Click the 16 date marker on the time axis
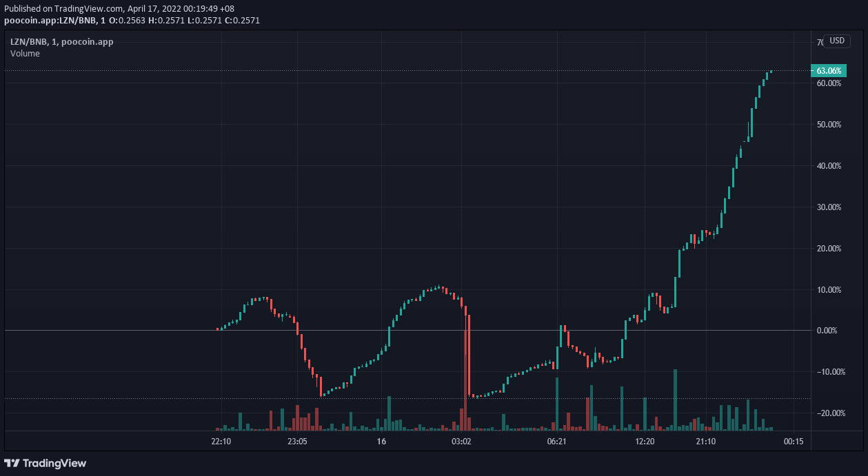This screenshot has height=476, width=868. 381,441
